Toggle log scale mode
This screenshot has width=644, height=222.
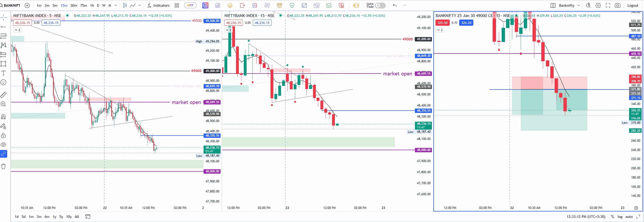(x=620, y=217)
